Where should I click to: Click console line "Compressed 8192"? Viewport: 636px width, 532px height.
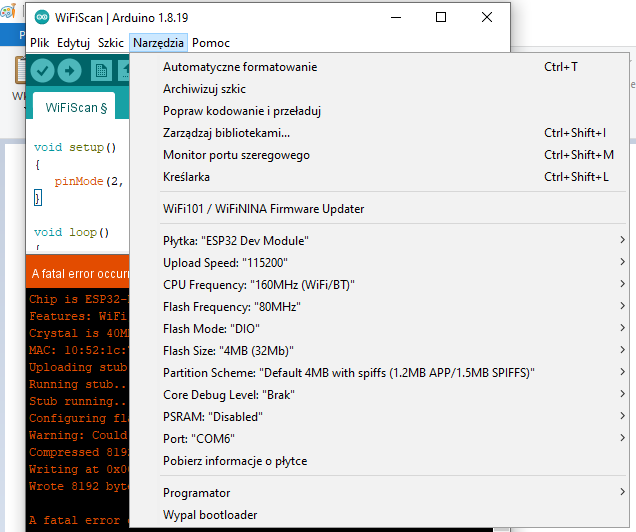79,453
